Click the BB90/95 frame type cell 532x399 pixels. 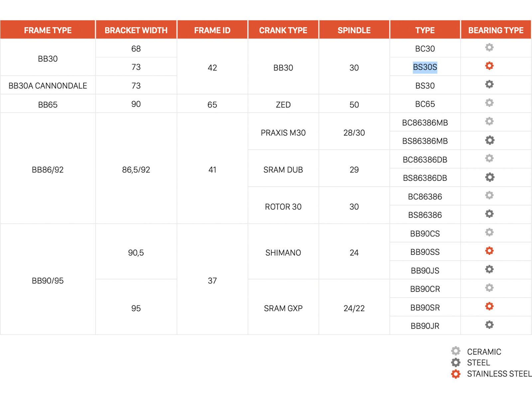click(x=48, y=281)
